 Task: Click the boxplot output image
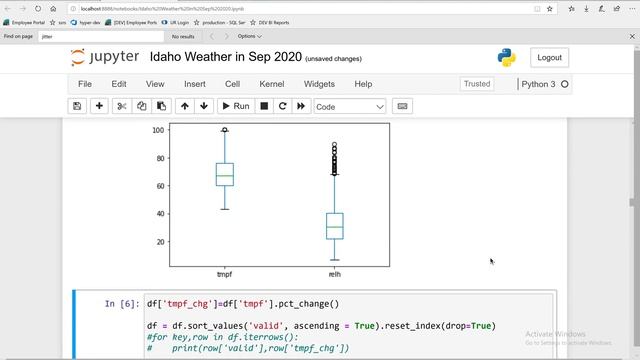click(x=270, y=200)
